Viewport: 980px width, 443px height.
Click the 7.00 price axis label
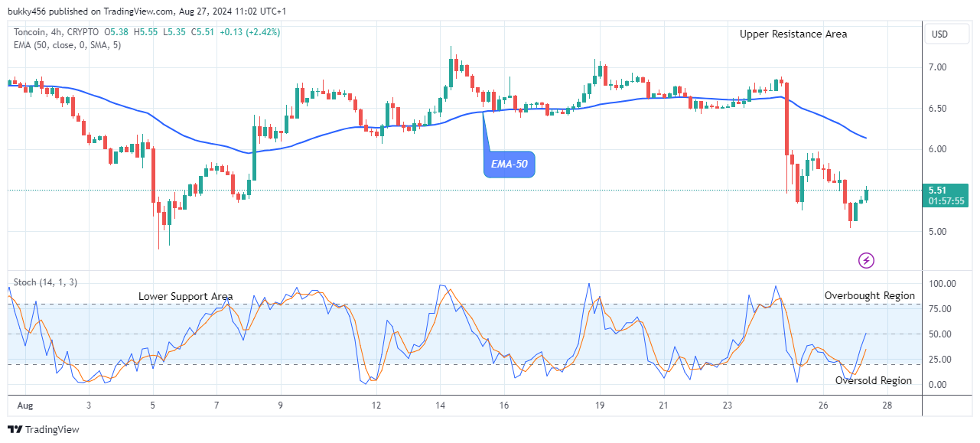coord(937,67)
